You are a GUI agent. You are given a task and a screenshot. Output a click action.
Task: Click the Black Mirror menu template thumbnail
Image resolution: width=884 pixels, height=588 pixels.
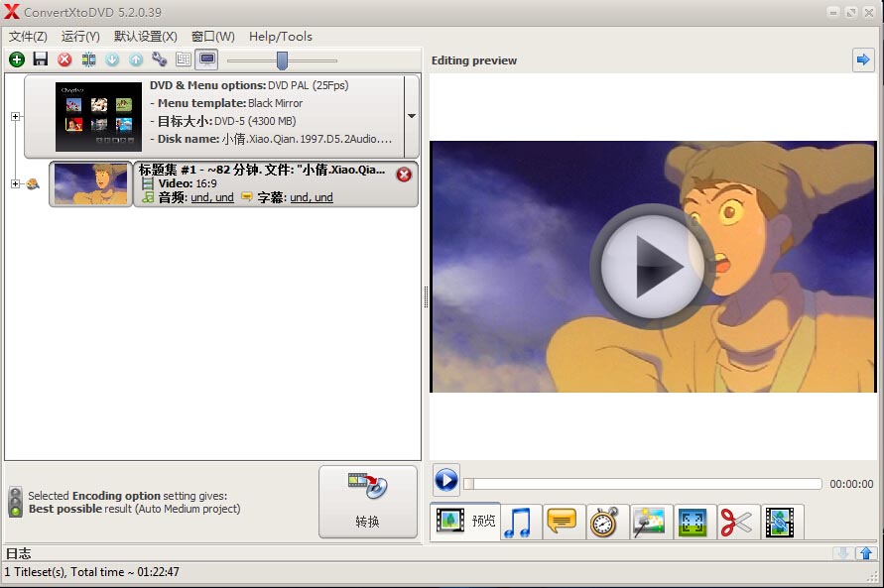tap(98, 117)
